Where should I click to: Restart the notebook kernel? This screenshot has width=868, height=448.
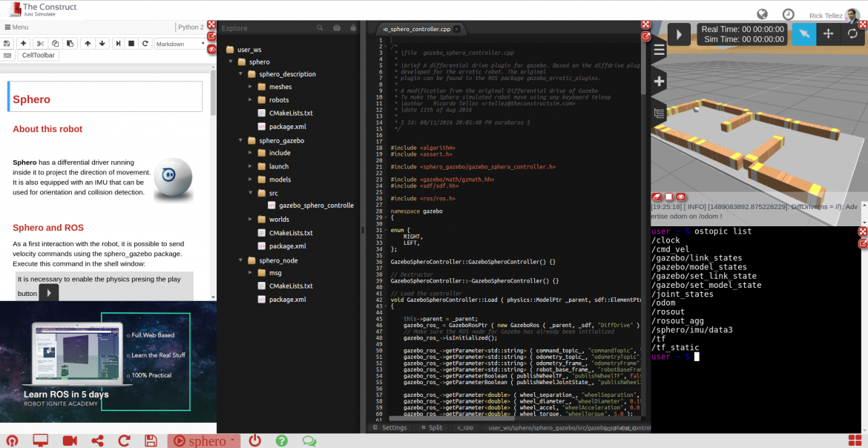[x=145, y=43]
